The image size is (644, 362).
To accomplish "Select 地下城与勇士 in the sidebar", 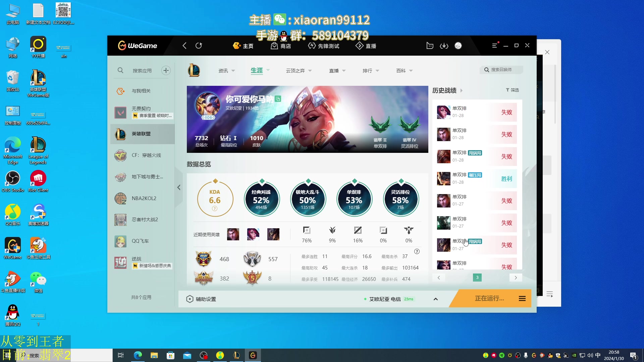I will click(x=143, y=177).
